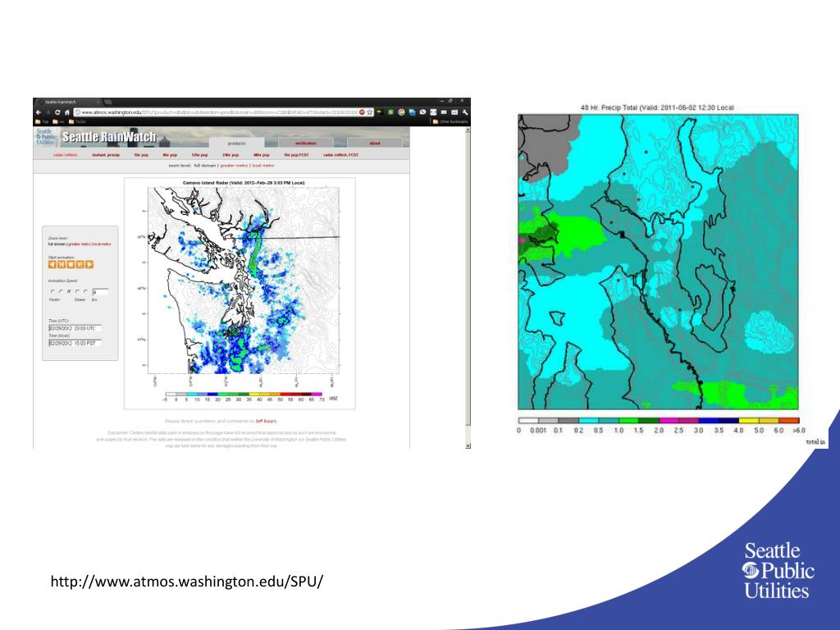Image resolution: width=840 pixels, height=630 pixels.
Task: Select the middle animation speed radio
Action: pyautogui.click(x=69, y=291)
